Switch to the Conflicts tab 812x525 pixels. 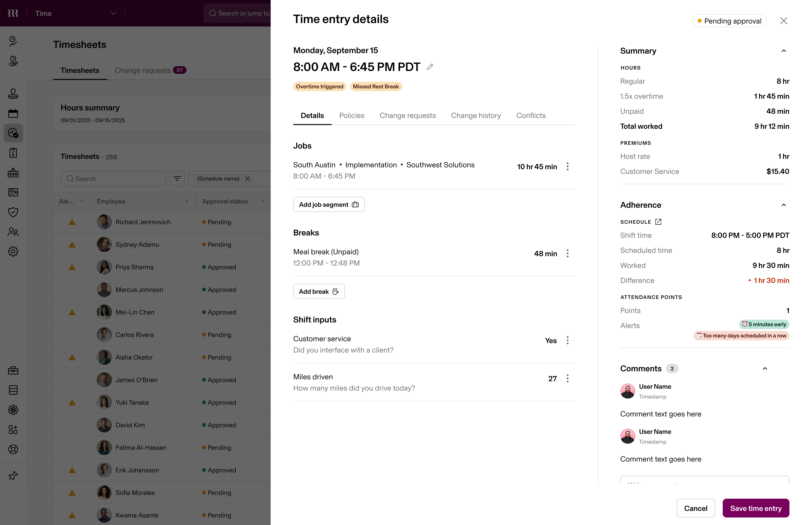pos(531,116)
